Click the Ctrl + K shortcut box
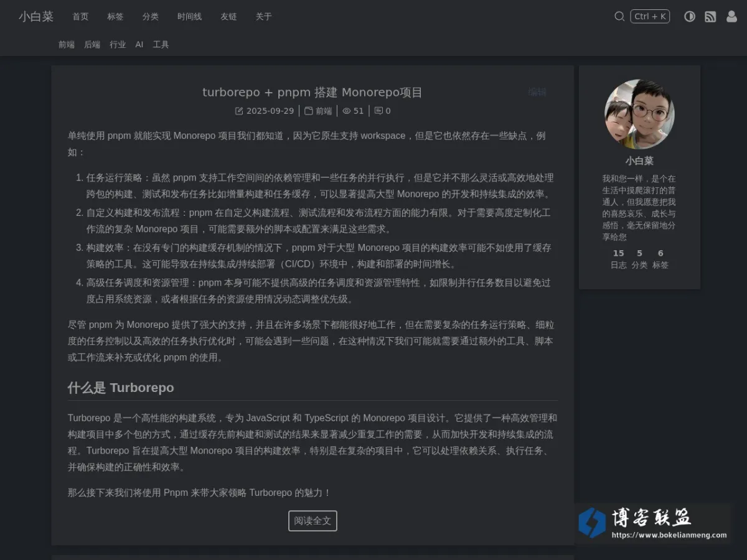 tap(650, 17)
